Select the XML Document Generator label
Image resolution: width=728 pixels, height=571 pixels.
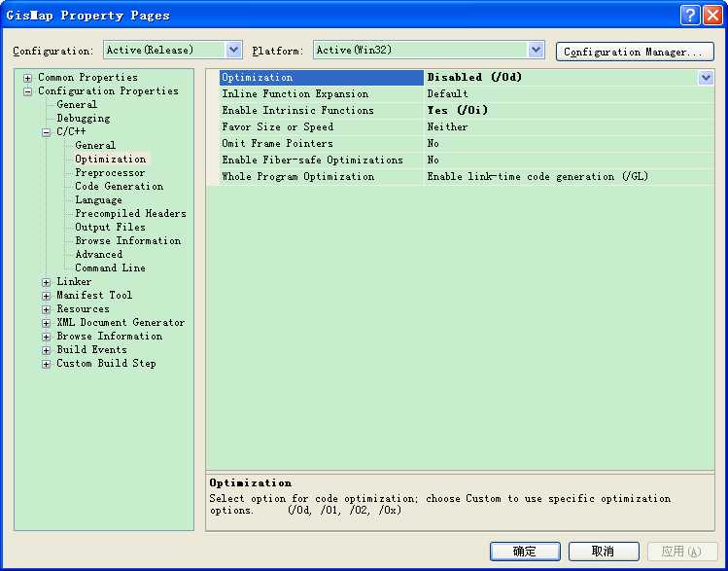click(121, 322)
